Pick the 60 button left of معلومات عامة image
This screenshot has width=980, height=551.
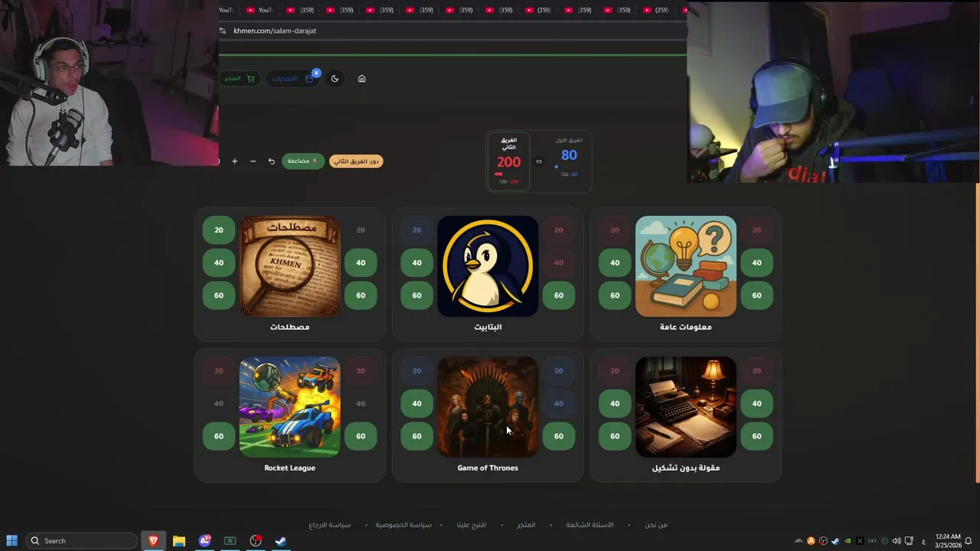click(x=615, y=295)
